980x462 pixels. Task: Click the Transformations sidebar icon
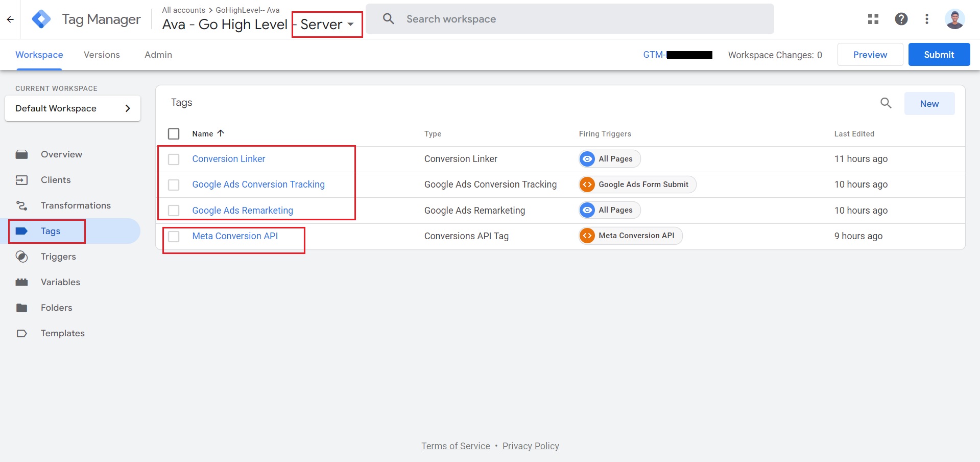coord(21,205)
